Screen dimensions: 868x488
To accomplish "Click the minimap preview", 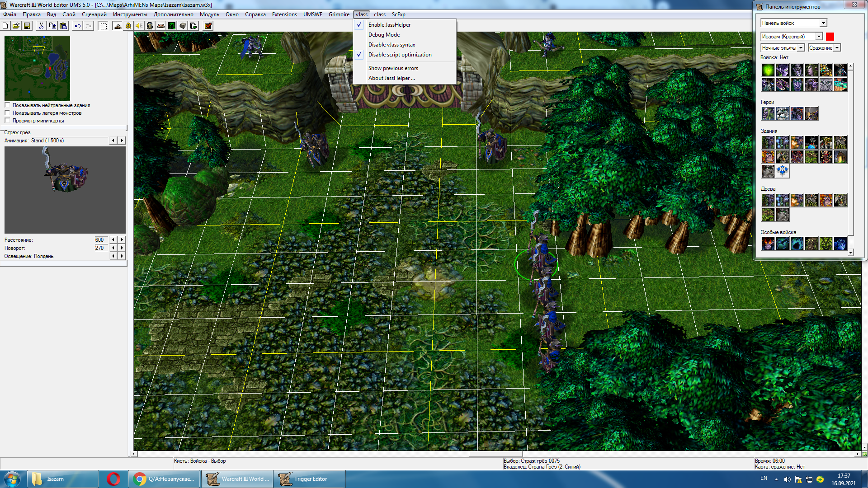I will 37,68.
